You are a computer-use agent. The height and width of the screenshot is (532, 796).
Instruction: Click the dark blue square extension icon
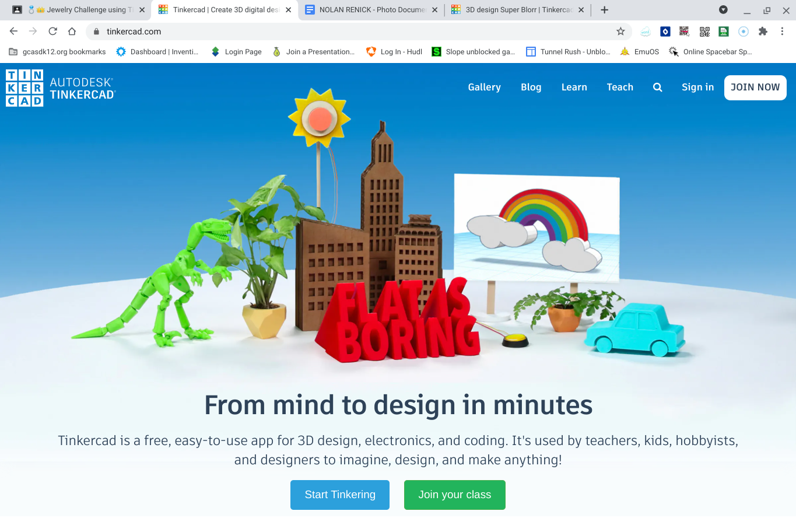coord(665,32)
